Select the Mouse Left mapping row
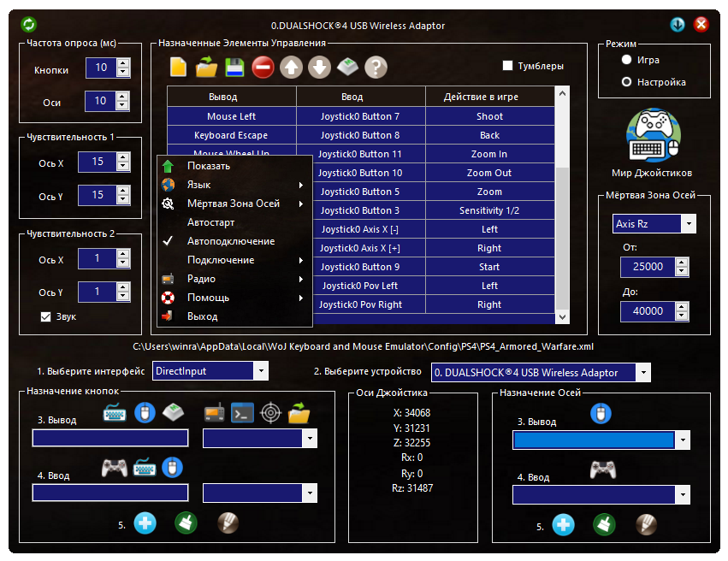The width and height of the screenshot is (728, 561). click(361, 116)
